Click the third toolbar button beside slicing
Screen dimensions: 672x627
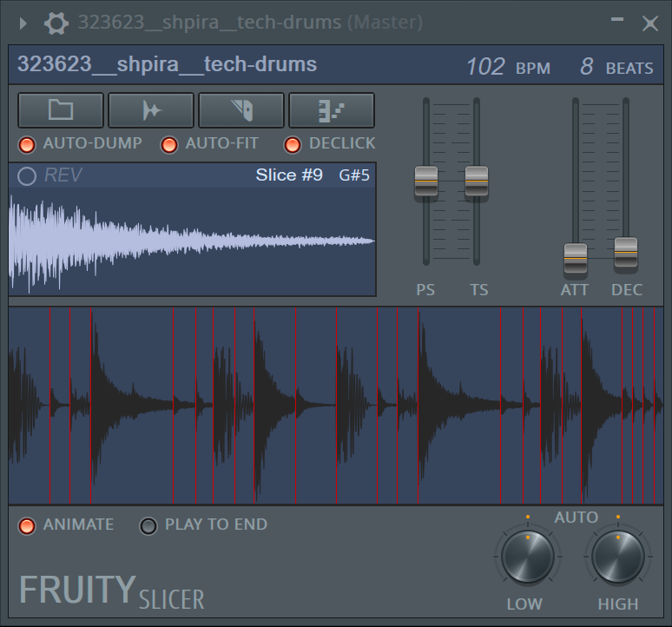[241, 110]
